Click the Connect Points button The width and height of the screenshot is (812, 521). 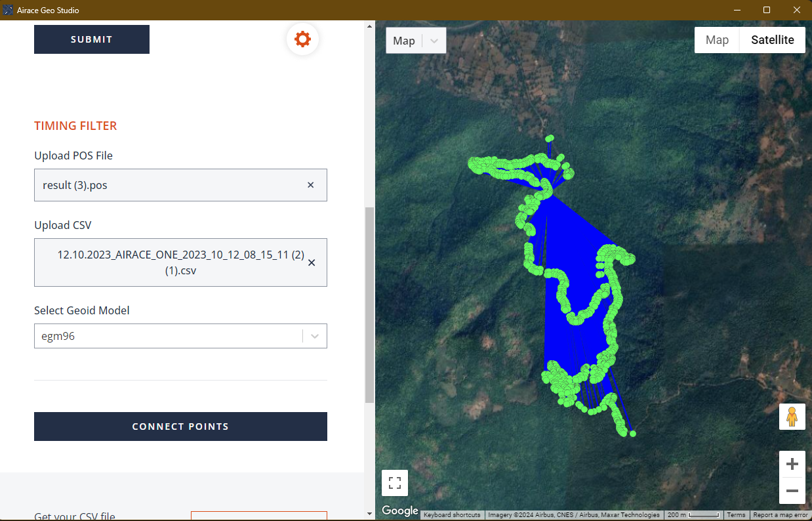tap(180, 426)
